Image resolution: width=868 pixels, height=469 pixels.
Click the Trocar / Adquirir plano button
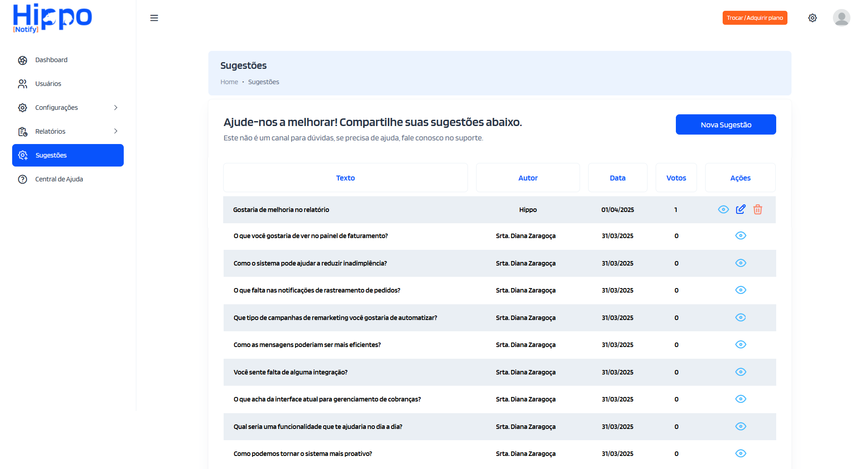pyautogui.click(x=755, y=18)
